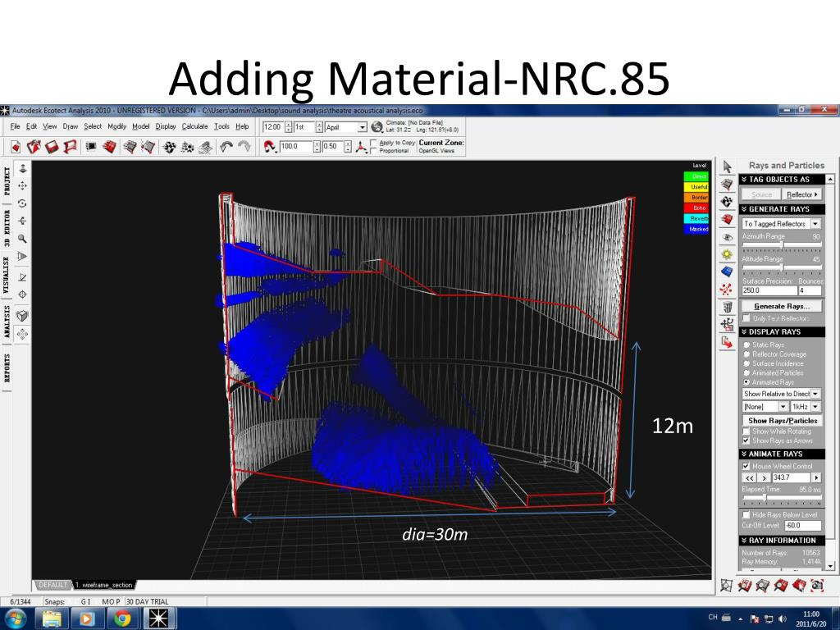Open the Display menu
Viewport: 840px width, 630px height.
[166, 126]
